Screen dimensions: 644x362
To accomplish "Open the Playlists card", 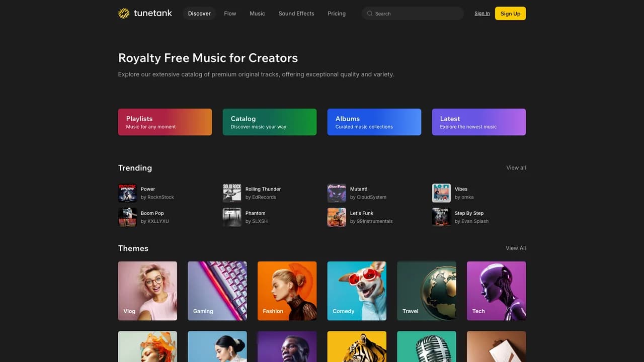I will pos(165,122).
